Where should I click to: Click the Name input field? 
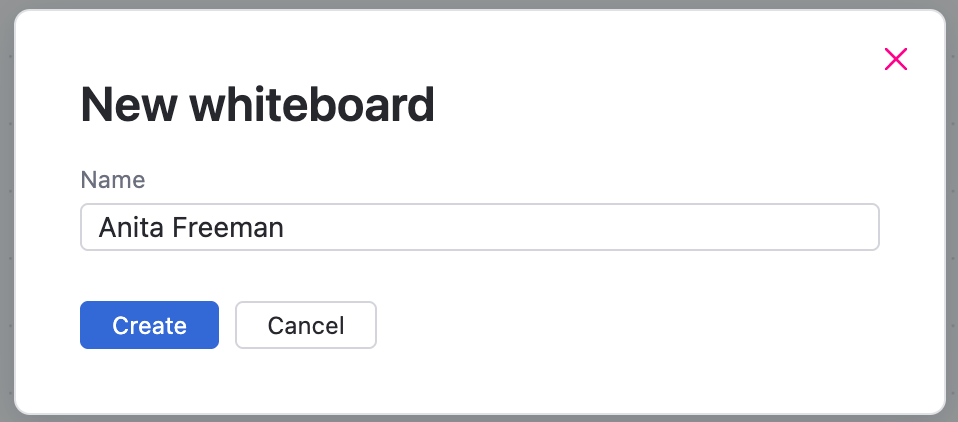coord(479,227)
